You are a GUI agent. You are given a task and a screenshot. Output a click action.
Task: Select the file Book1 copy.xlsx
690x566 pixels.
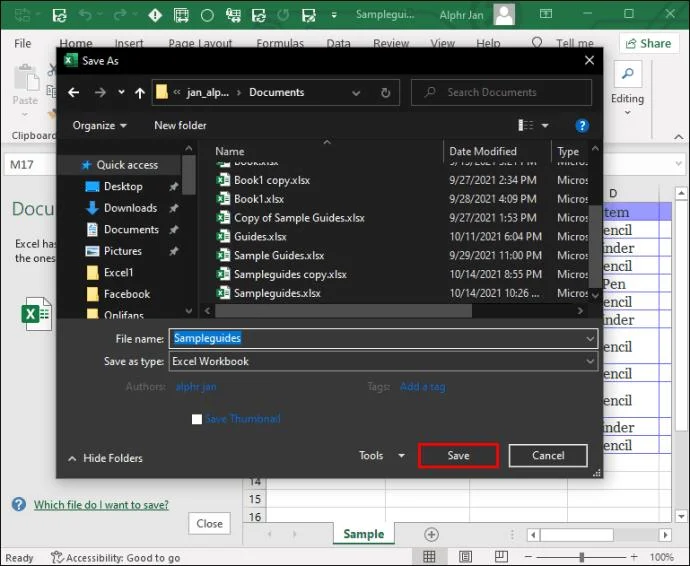click(x=272, y=180)
